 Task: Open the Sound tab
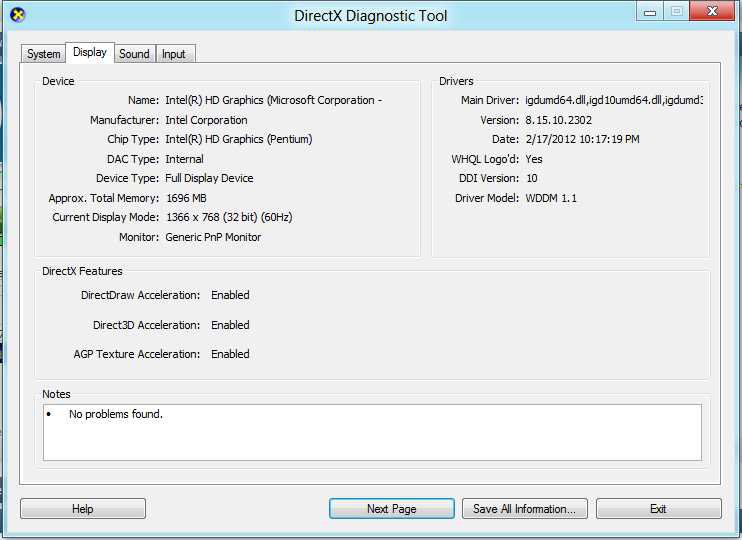pyautogui.click(x=134, y=54)
